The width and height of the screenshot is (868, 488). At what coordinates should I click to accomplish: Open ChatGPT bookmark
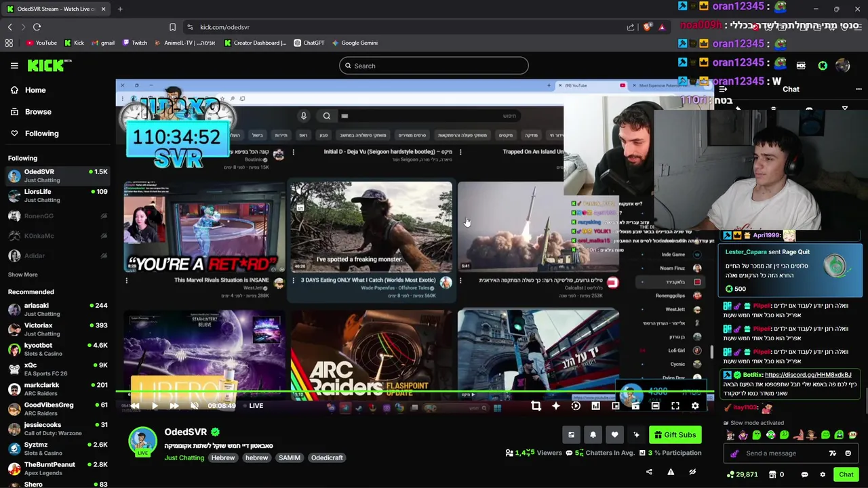309,43
